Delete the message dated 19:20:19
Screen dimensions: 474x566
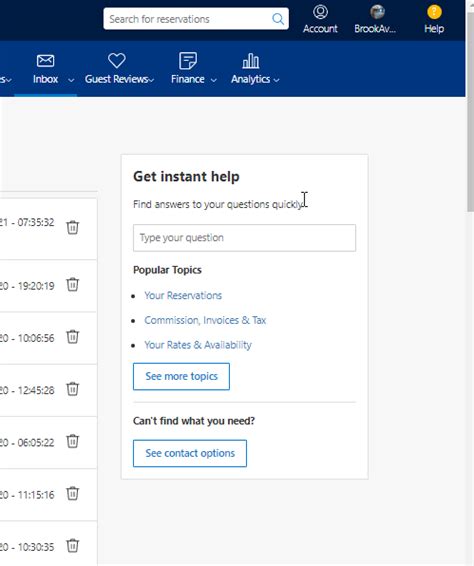[73, 284]
